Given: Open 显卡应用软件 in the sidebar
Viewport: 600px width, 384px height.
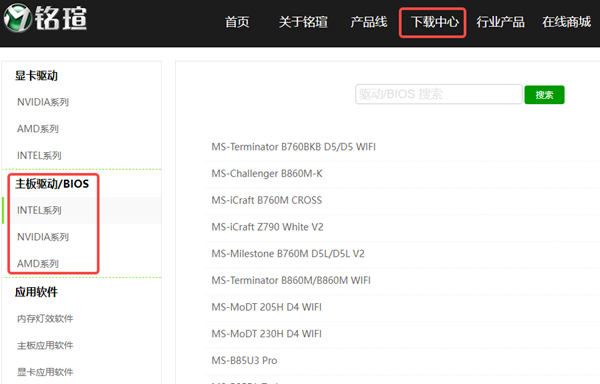Looking at the screenshot, I should 45,372.
